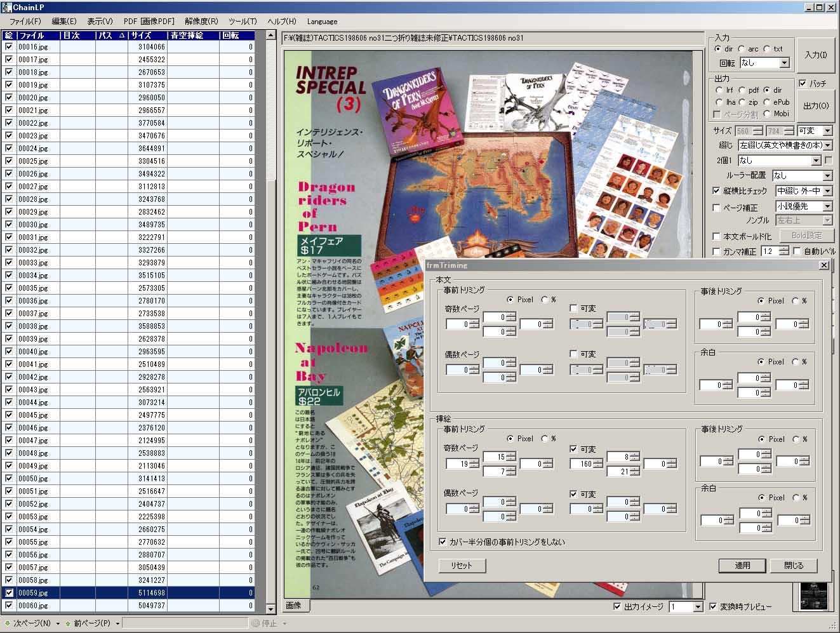Image resolution: width=840 pixels, height=633 pixels.
Task: Enable the ページ補正 checkbox
Action: [x=716, y=207]
